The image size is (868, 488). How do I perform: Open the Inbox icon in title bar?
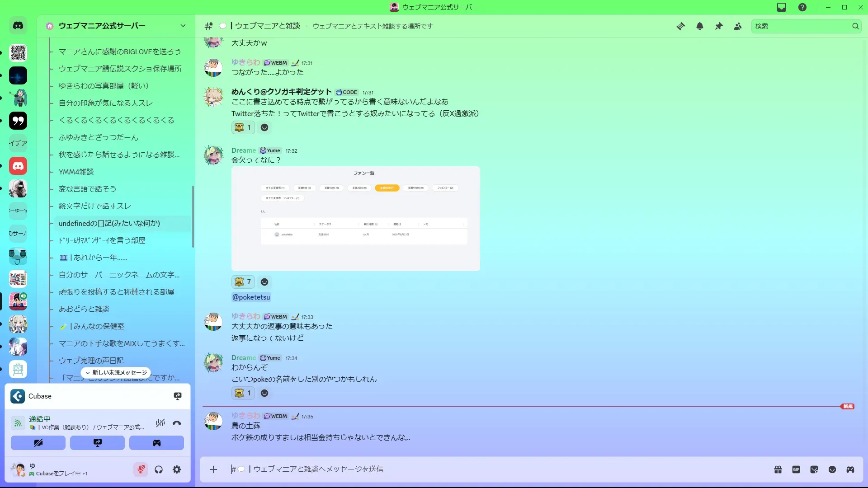(x=782, y=7)
